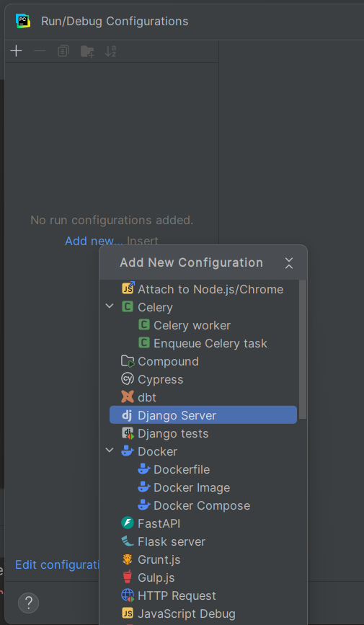Click the Enqueue Celery task label

(210, 343)
